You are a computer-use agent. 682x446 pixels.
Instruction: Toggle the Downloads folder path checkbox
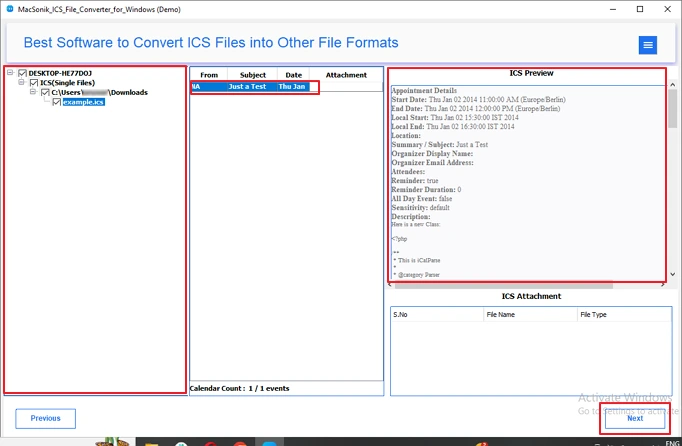(x=45, y=92)
